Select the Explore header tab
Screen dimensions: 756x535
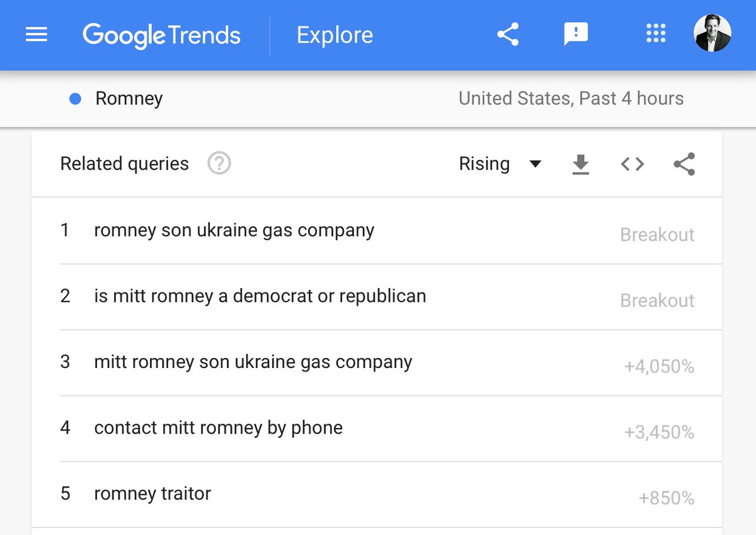coord(335,35)
